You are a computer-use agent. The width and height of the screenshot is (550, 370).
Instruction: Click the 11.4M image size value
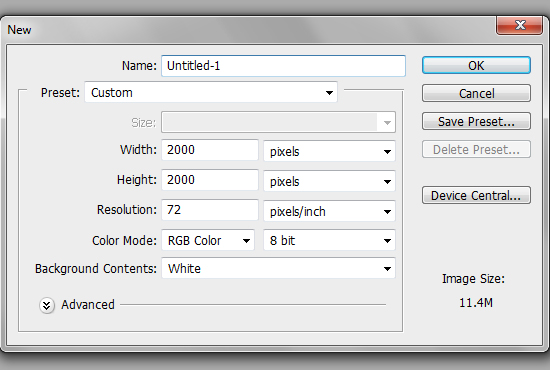tap(476, 302)
